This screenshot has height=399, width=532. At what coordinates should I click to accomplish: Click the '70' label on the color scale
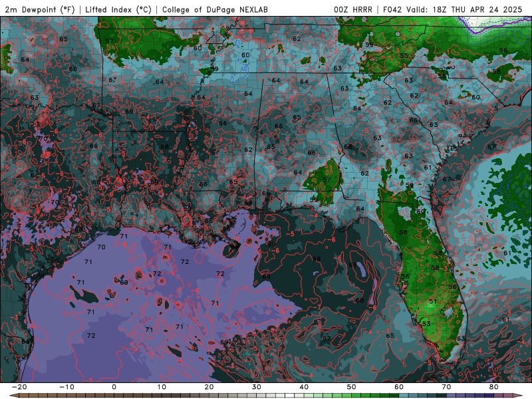click(x=446, y=387)
